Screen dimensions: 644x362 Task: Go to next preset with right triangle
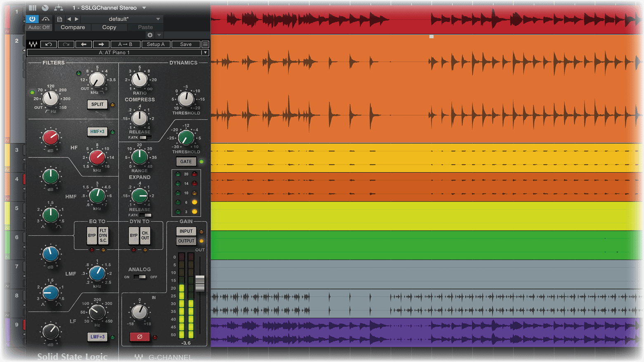(76, 19)
